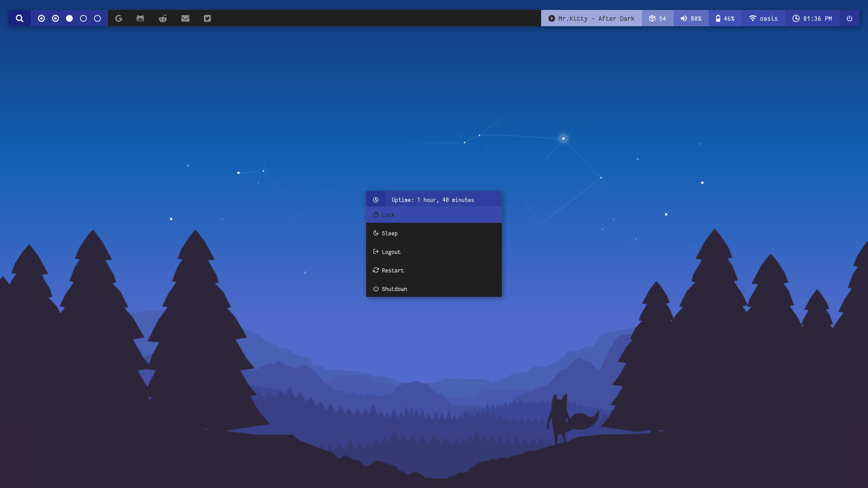
Task: Switch to the second workspace
Action: pyautogui.click(x=56, y=19)
